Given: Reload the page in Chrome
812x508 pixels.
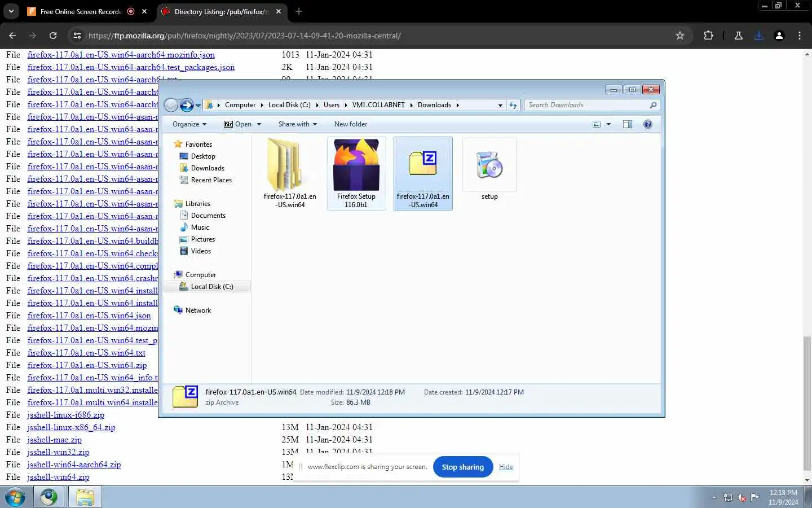Looking at the screenshot, I should point(53,36).
